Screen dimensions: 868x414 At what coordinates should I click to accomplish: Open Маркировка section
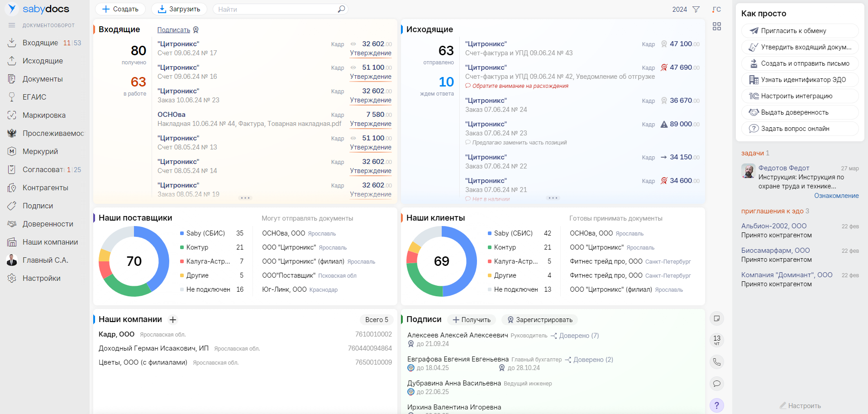(x=44, y=115)
